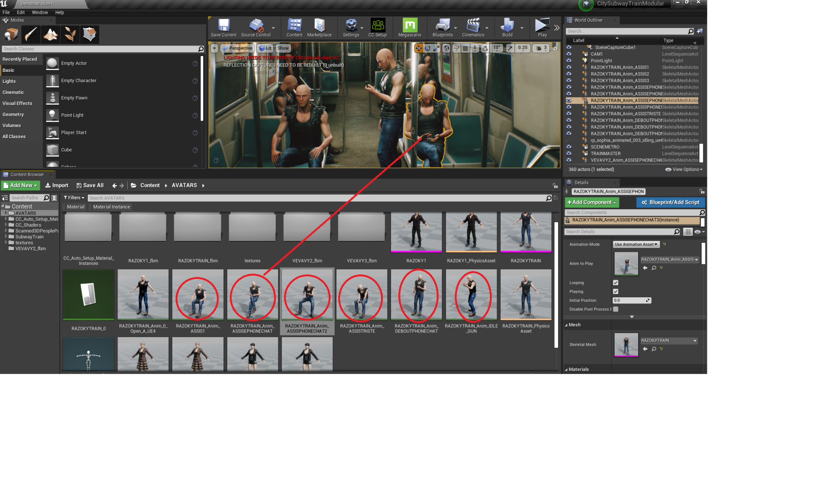Click Add Component button

coord(592,202)
